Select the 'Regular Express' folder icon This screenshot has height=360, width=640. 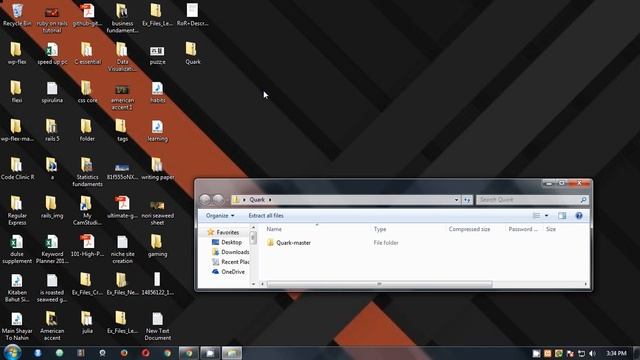click(17, 210)
